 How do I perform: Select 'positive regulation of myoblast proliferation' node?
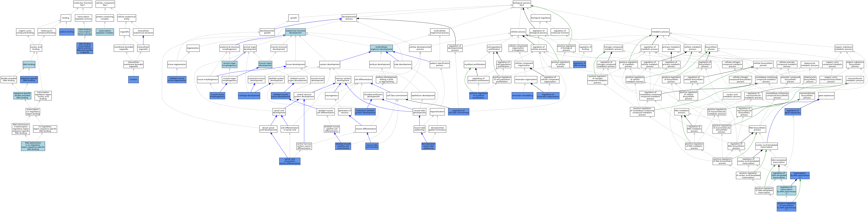tap(478, 96)
